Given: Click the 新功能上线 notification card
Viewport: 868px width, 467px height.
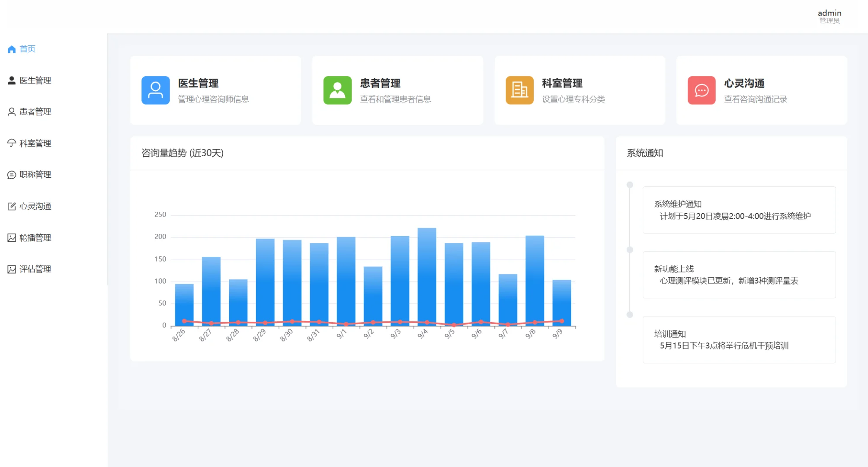Looking at the screenshot, I should (739, 275).
